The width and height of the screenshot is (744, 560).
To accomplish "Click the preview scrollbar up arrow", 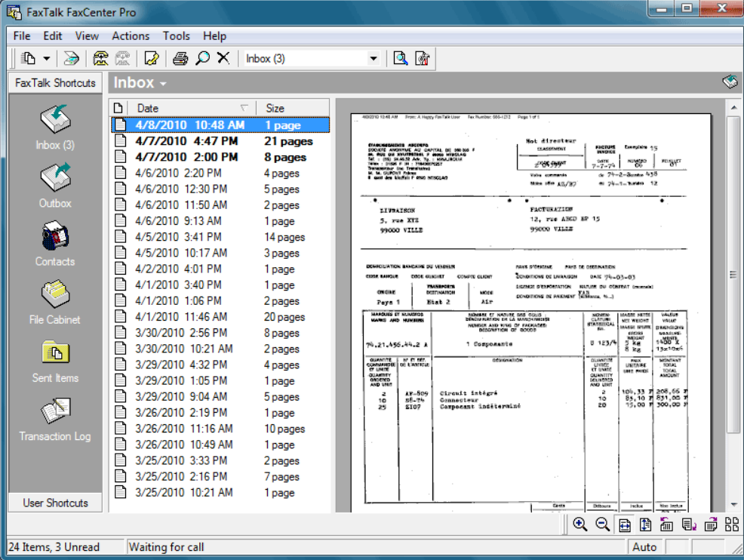I will click(x=734, y=108).
